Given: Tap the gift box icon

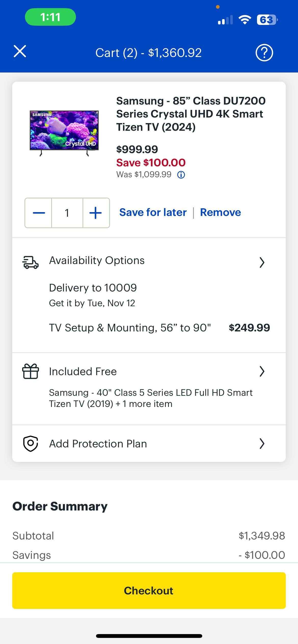Looking at the screenshot, I should [31, 371].
